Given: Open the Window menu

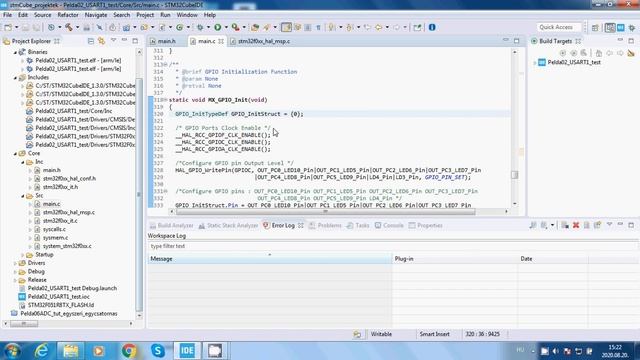Looking at the screenshot, I should pyautogui.click(x=187, y=15).
